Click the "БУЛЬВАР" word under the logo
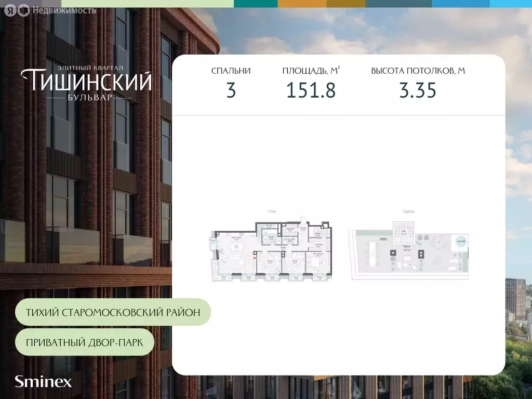532x399 pixels. pyautogui.click(x=90, y=98)
